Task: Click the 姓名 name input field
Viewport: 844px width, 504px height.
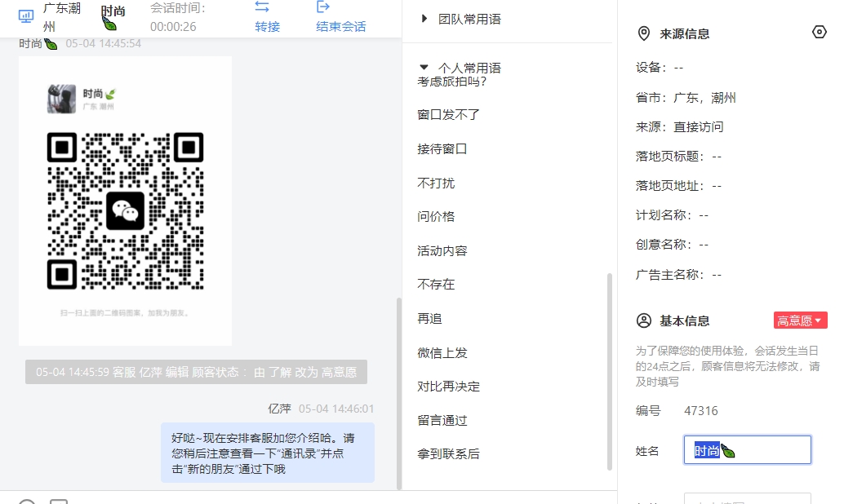Action: [747, 449]
